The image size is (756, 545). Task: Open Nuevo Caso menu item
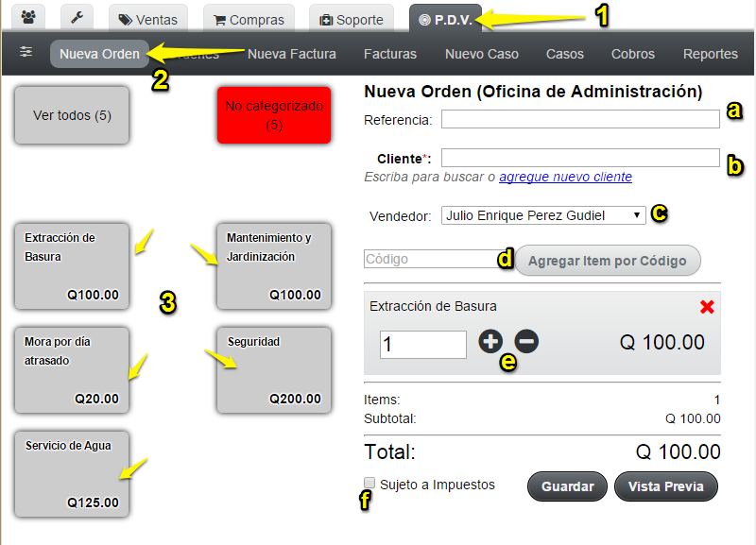pos(482,54)
